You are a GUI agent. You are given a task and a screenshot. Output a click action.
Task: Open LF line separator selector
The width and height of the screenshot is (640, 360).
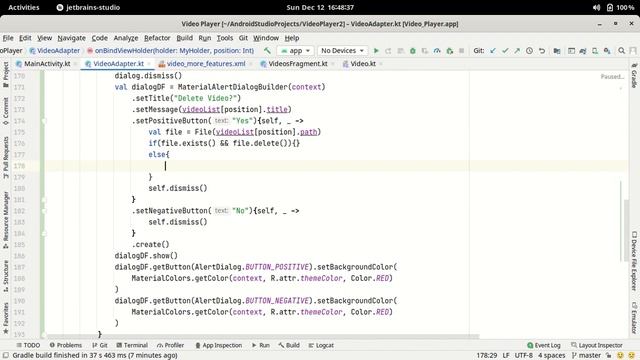(x=506, y=356)
